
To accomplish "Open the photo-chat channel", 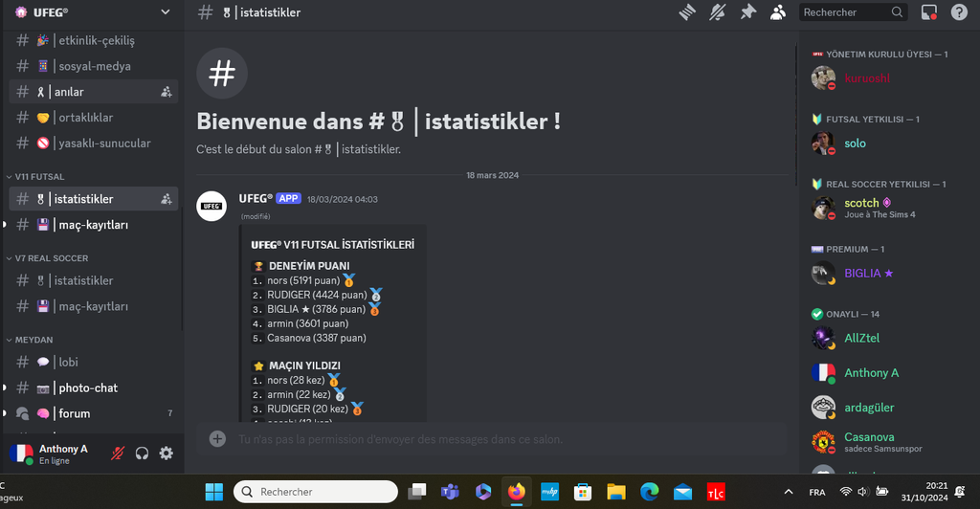I will (x=86, y=387).
